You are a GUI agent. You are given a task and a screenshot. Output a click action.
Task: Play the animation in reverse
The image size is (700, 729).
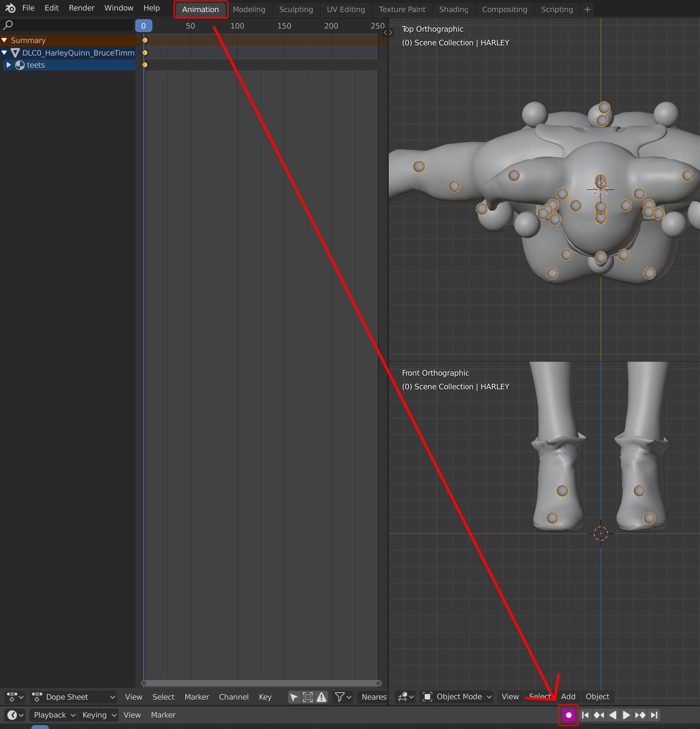pyautogui.click(x=613, y=715)
